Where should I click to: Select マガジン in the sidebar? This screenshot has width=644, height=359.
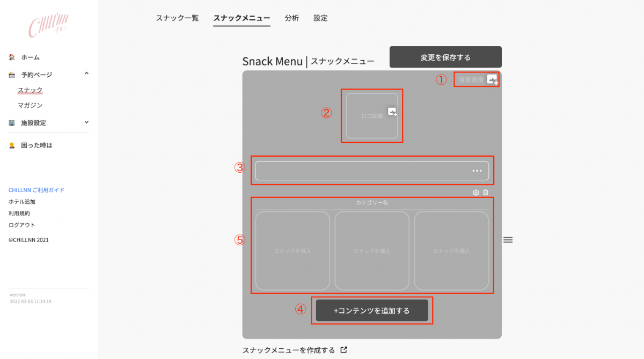(30, 105)
